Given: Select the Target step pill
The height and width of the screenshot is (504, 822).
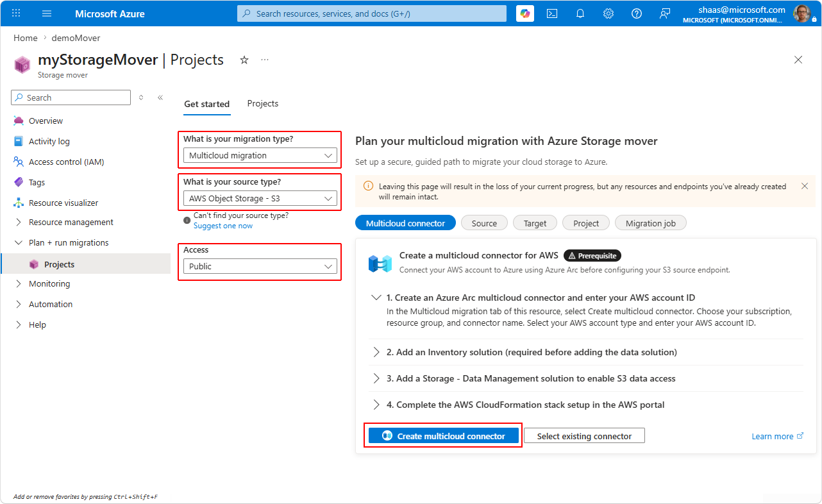Looking at the screenshot, I should click(x=535, y=223).
